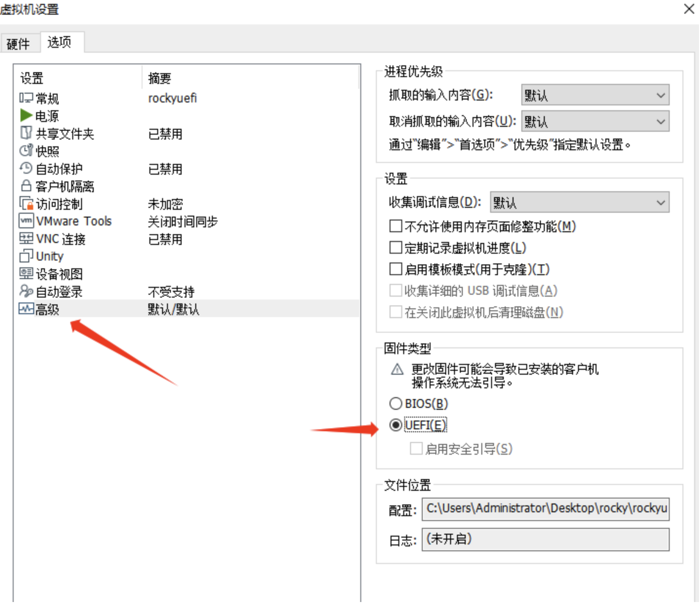The width and height of the screenshot is (700, 603).
Task: Toggle 启用安全引导 checkbox
Action: click(x=416, y=449)
